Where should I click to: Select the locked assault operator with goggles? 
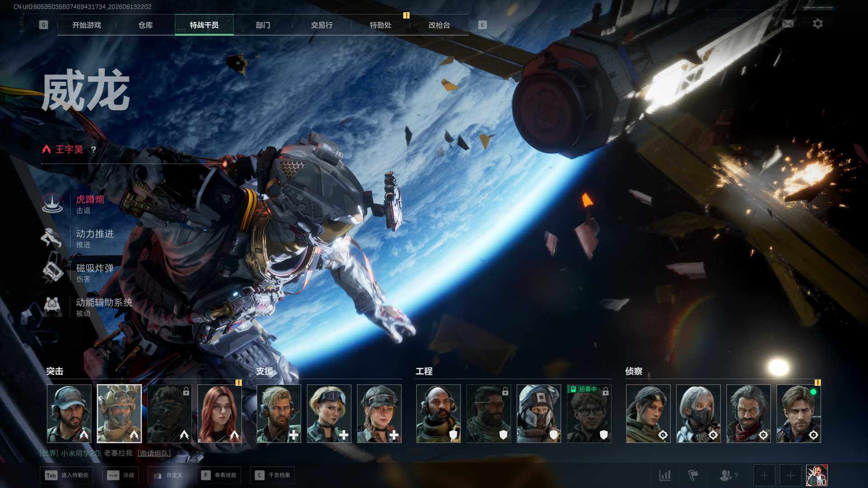coord(170,413)
